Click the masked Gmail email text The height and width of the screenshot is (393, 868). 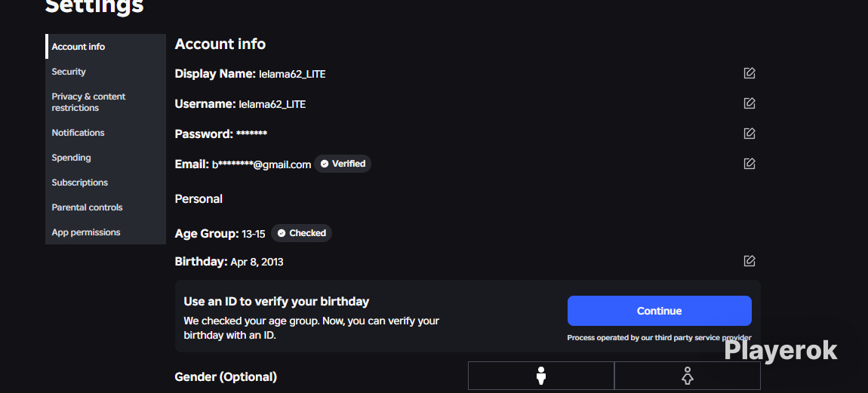coord(262,164)
